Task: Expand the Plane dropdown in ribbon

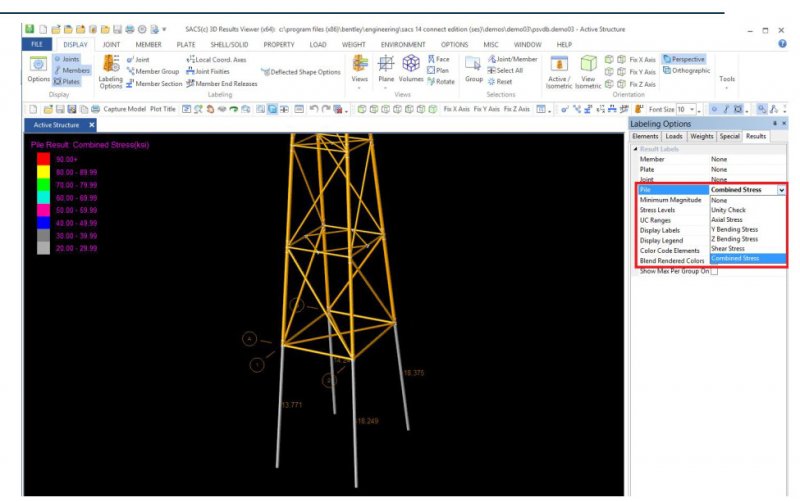Action: tap(386, 87)
